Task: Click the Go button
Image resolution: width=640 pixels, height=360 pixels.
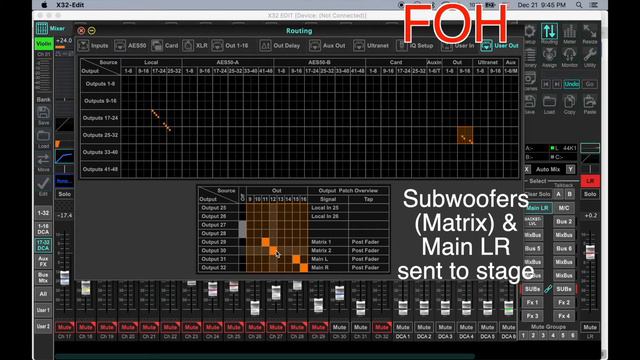Action: pyautogui.click(x=590, y=84)
